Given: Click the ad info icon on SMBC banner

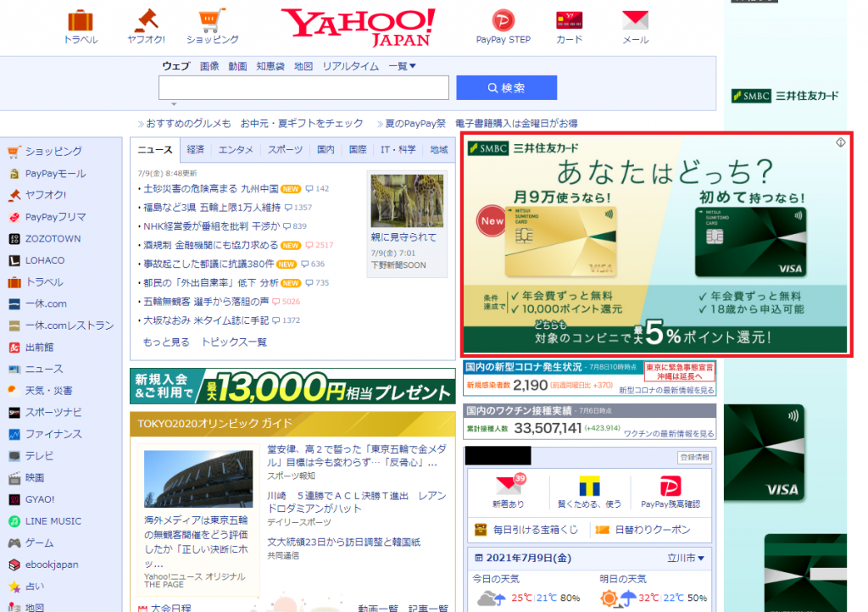Looking at the screenshot, I should (840, 142).
